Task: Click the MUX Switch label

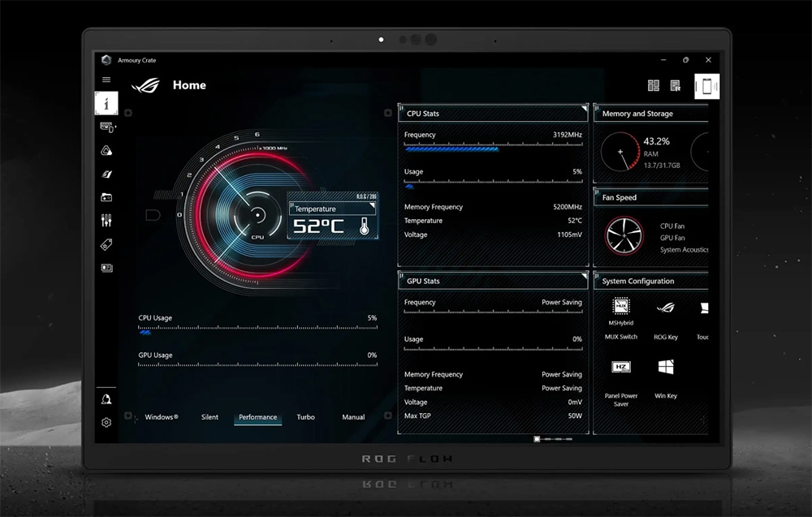Action: [621, 337]
